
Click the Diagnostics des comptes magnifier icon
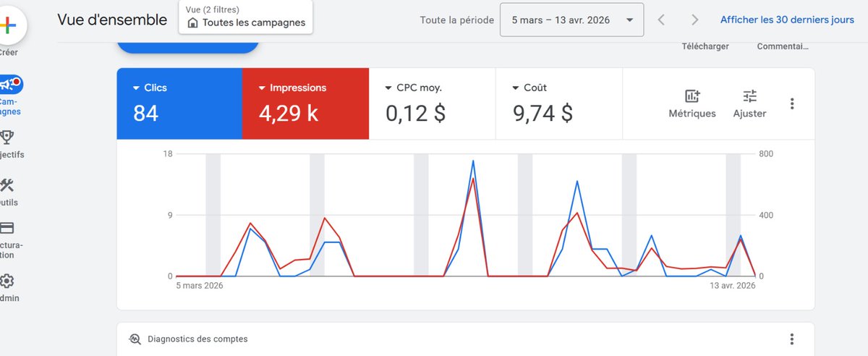click(x=135, y=339)
